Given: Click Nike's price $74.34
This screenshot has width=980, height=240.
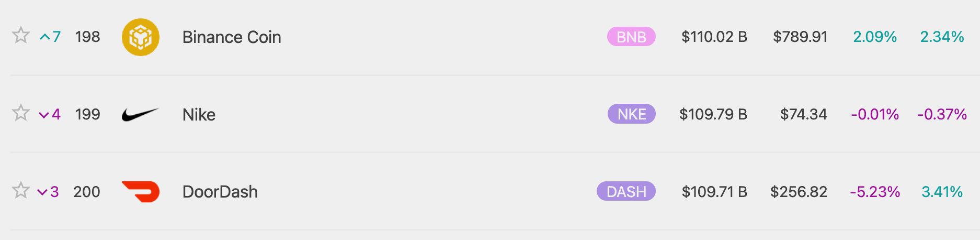Looking at the screenshot, I should tap(803, 114).
